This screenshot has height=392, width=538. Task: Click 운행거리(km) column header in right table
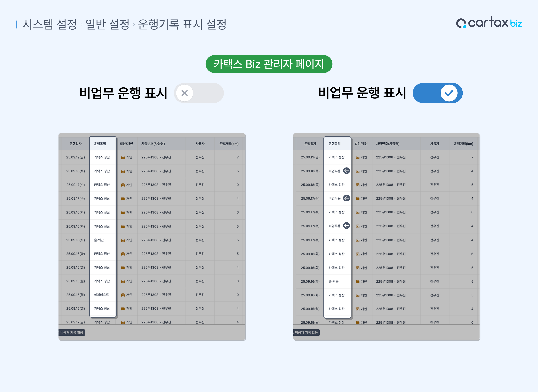(x=463, y=144)
